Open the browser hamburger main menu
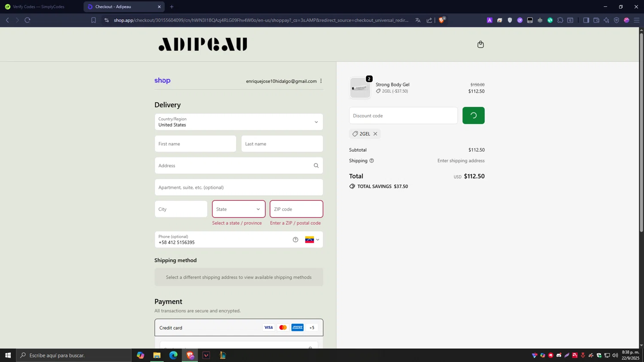644x362 pixels. tap(637, 20)
